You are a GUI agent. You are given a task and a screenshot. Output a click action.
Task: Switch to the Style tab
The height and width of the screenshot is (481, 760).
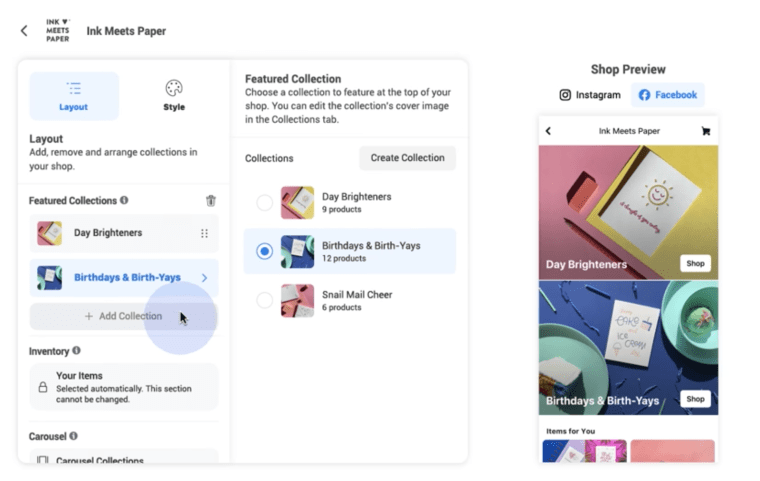point(174,96)
